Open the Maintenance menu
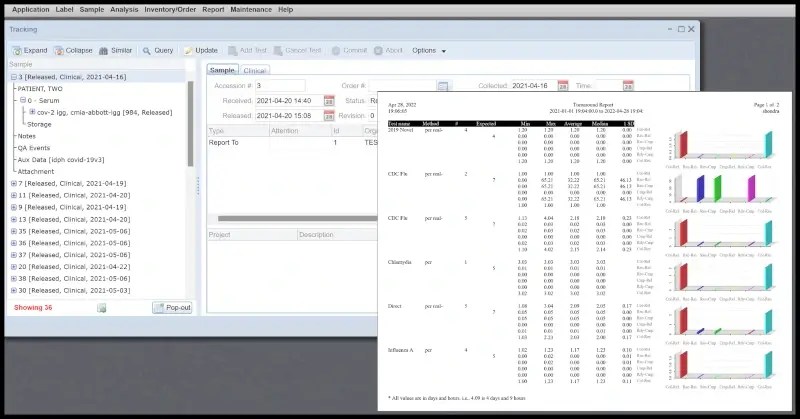 coord(251,9)
